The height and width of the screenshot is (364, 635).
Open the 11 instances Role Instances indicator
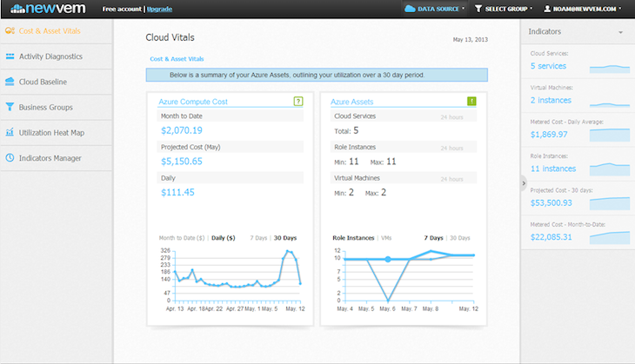pyautogui.click(x=553, y=169)
